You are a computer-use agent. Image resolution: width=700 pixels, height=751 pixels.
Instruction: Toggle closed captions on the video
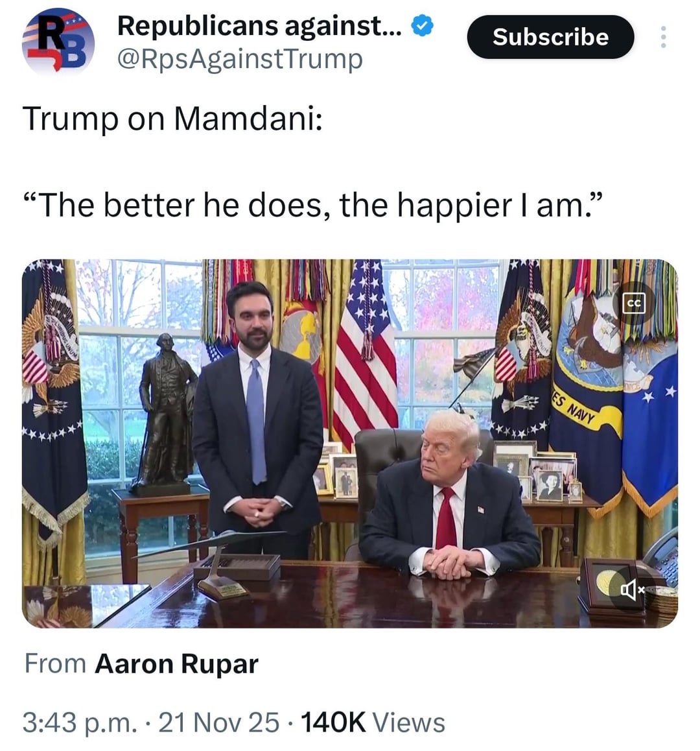point(634,304)
